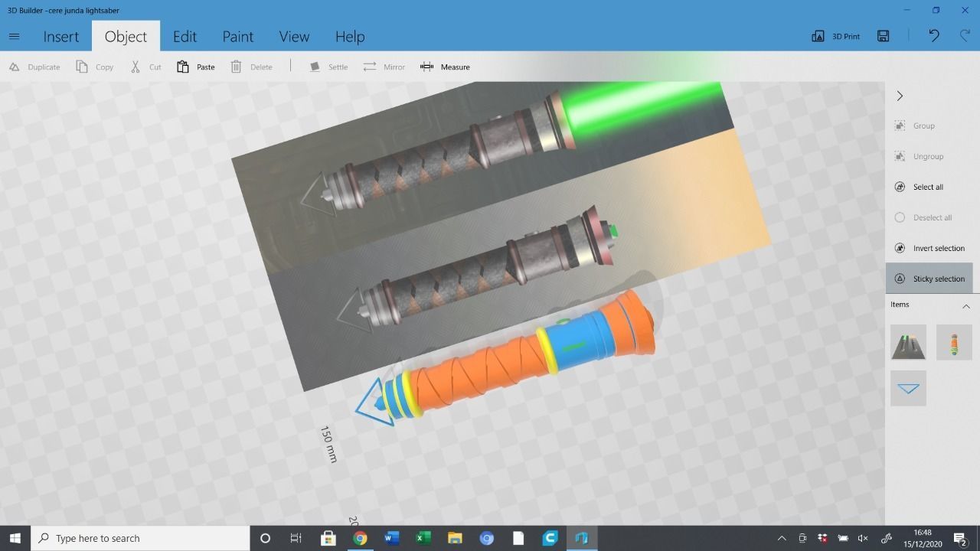
Task: Collapse the Items list chevron
Action: click(x=965, y=305)
